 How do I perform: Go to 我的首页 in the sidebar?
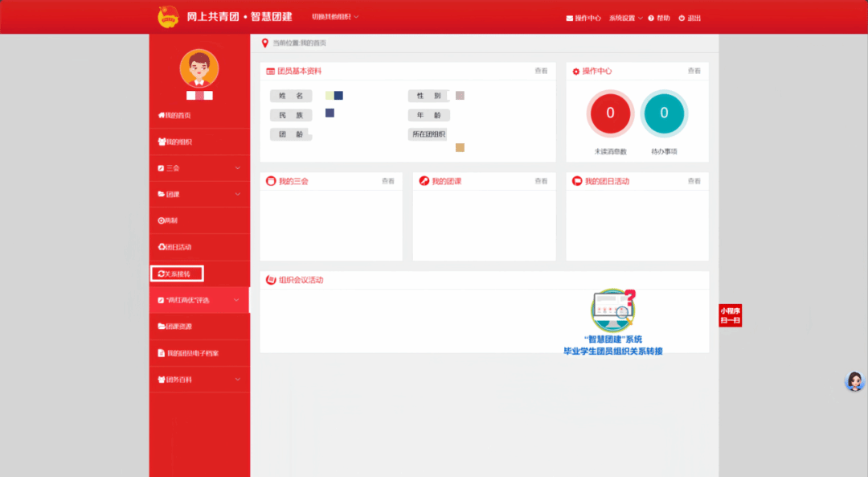click(174, 116)
